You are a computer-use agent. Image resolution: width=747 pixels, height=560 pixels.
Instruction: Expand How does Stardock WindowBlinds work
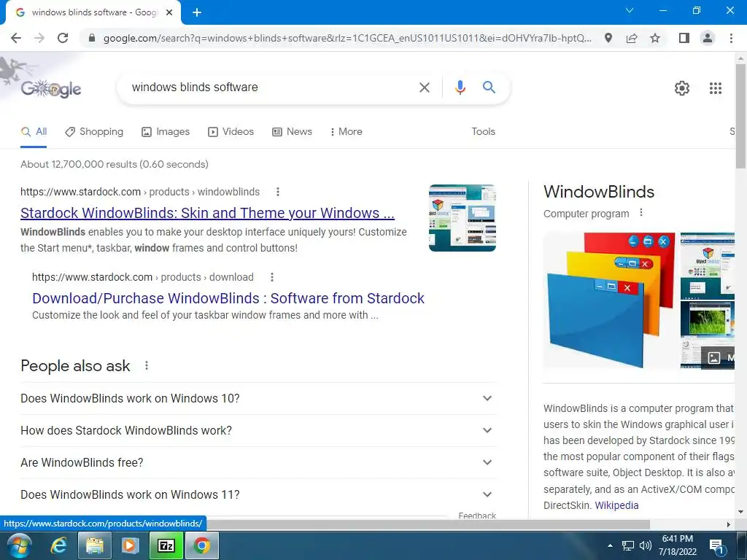[x=258, y=430]
